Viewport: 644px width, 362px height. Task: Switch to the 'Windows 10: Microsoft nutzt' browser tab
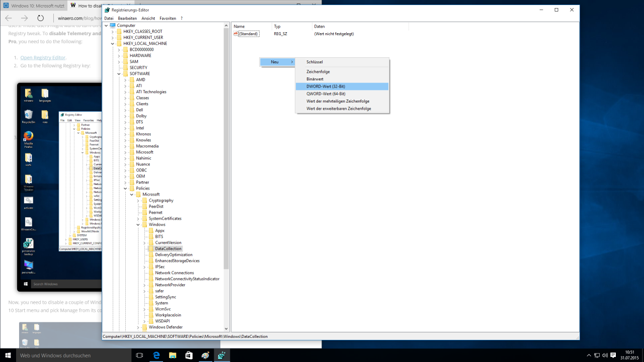pos(33,6)
